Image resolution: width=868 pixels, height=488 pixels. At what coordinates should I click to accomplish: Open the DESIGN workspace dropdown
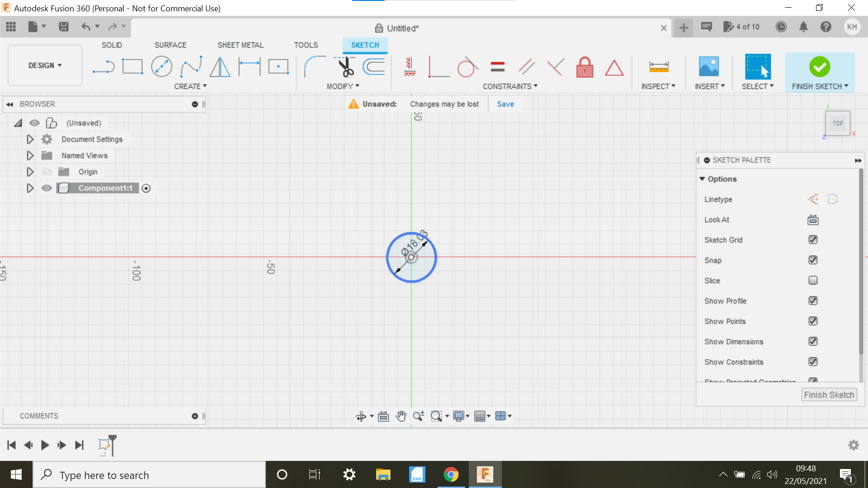pos(44,65)
